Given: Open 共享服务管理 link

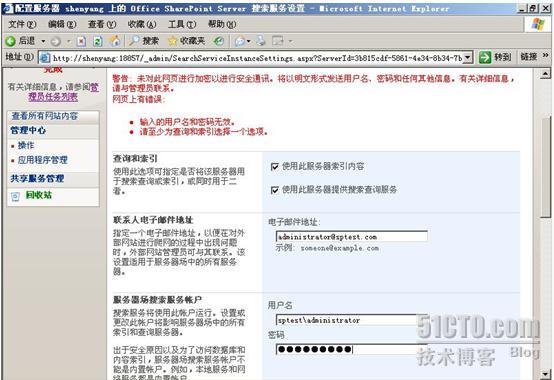Looking at the screenshot, I should click(x=37, y=178).
